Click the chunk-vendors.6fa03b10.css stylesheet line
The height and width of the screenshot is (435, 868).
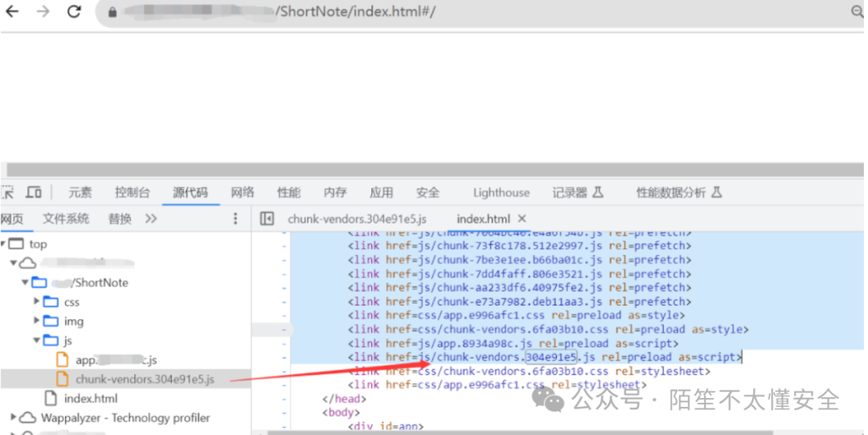coord(529,371)
